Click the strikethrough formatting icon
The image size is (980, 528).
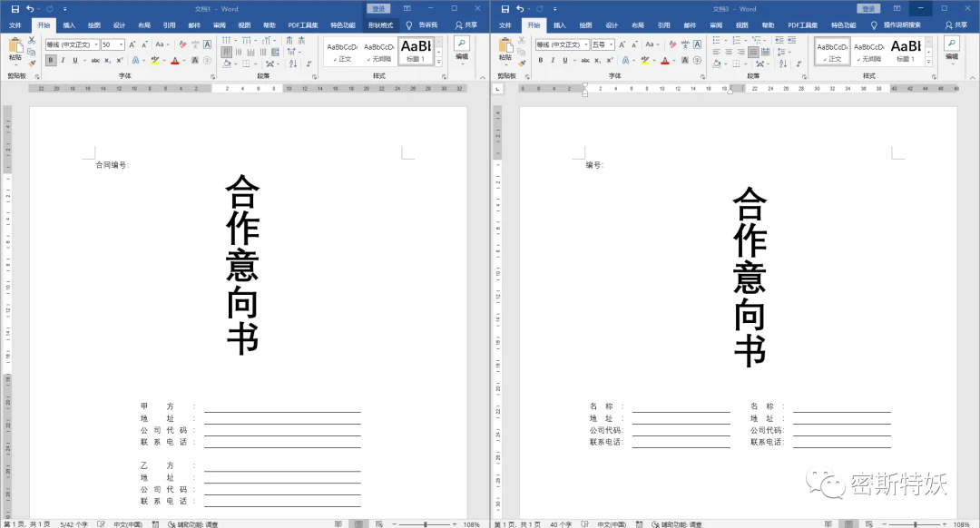click(96, 59)
